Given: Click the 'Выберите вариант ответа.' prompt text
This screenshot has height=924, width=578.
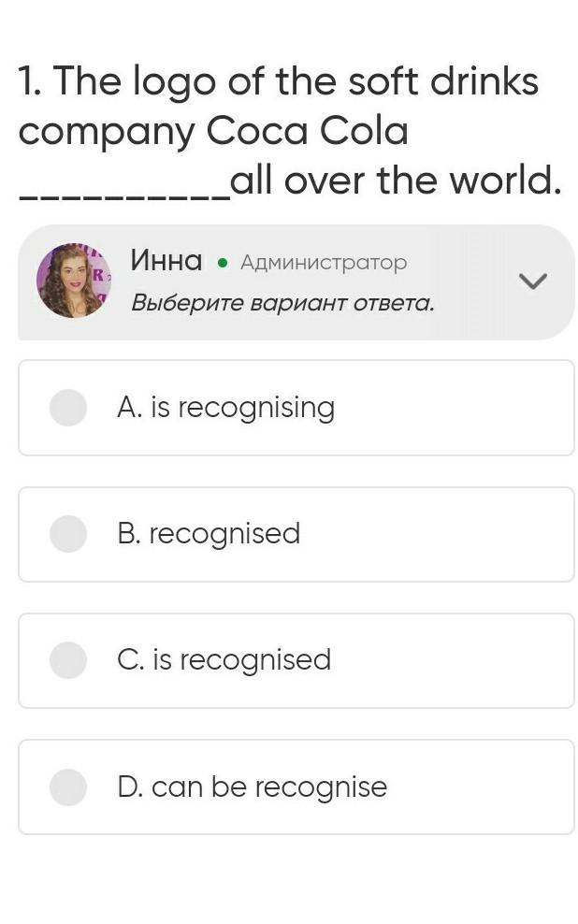Looking at the screenshot, I should click(x=282, y=303).
